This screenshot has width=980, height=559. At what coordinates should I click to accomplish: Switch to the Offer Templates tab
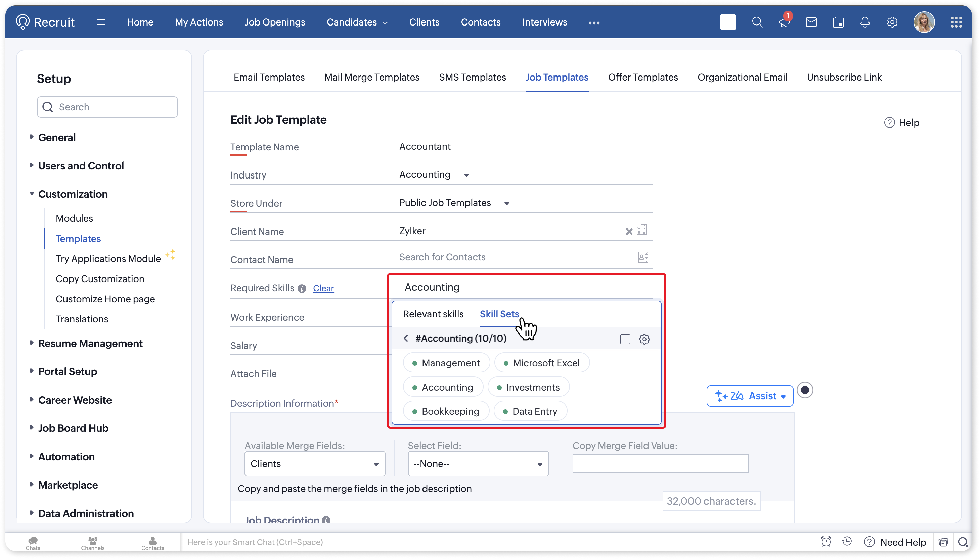[643, 77]
